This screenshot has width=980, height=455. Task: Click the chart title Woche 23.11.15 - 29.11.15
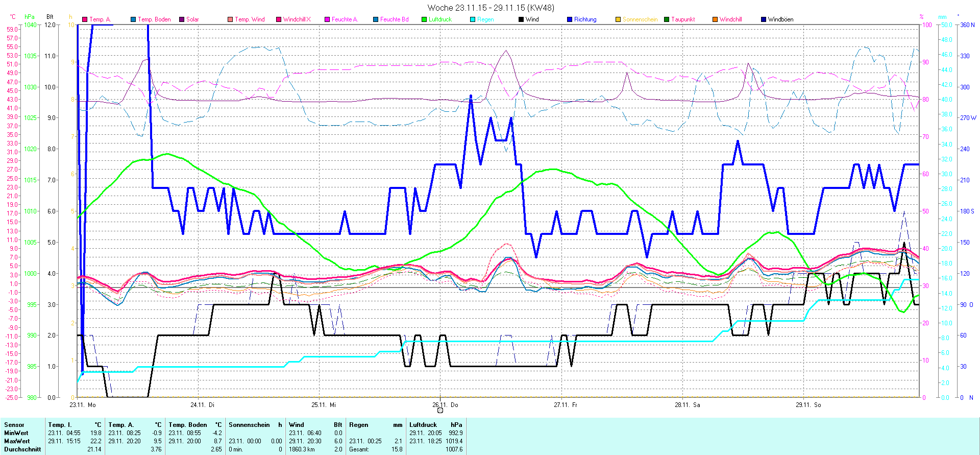pyautogui.click(x=490, y=8)
